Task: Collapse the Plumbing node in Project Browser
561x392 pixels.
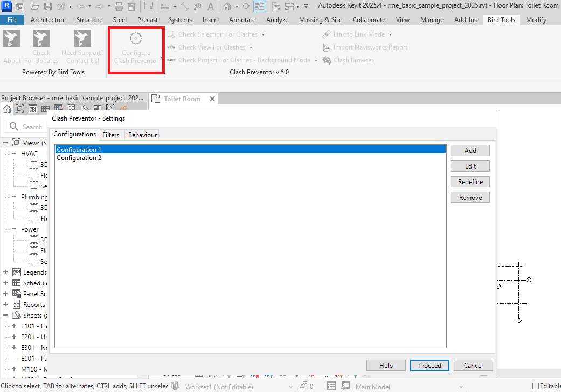Action: click(14, 197)
